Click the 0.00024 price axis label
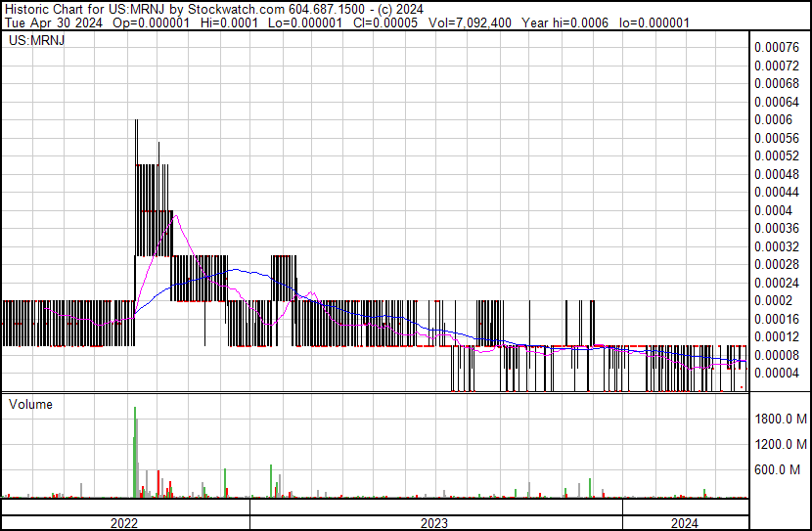This screenshot has width=812, height=531. (x=777, y=283)
